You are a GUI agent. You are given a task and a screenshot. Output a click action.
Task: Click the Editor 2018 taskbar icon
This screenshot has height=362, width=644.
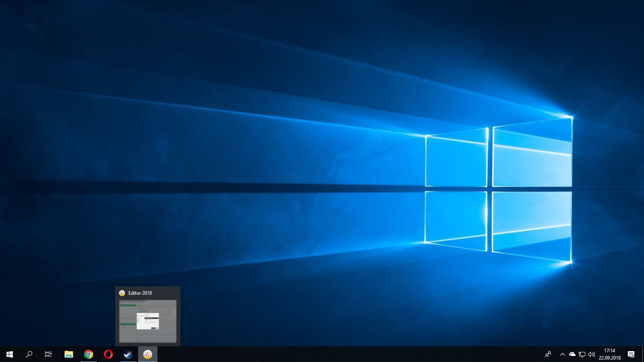click(148, 354)
